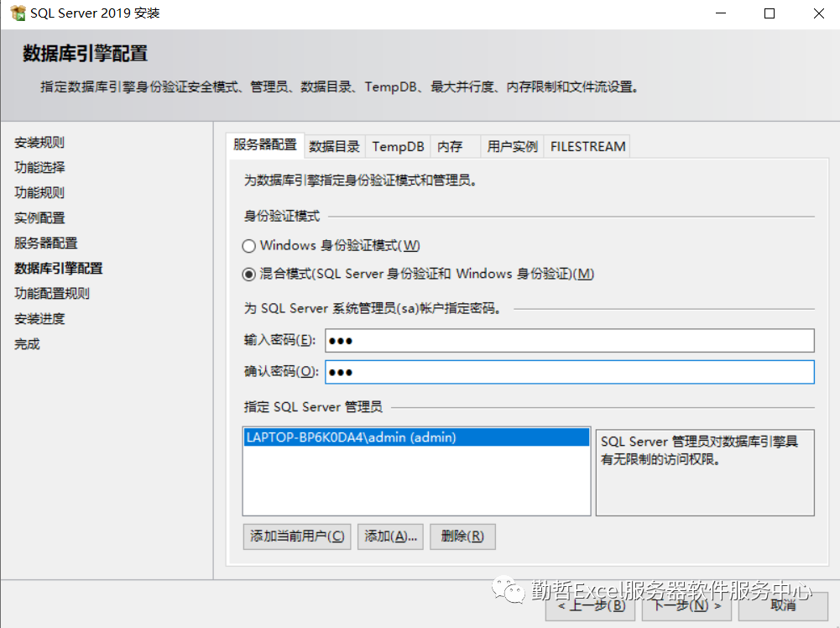
Task: Click the 添加(A)... button
Action: [x=390, y=536]
